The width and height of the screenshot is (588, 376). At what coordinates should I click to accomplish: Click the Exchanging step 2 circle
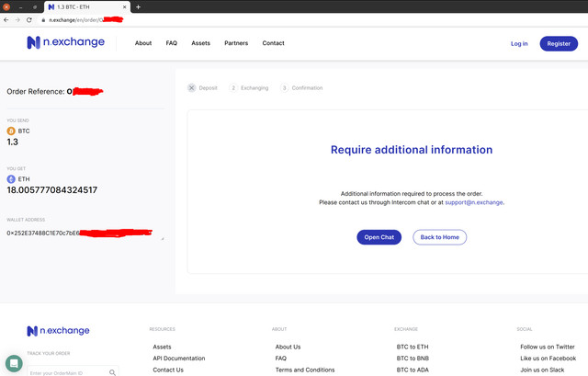233,88
